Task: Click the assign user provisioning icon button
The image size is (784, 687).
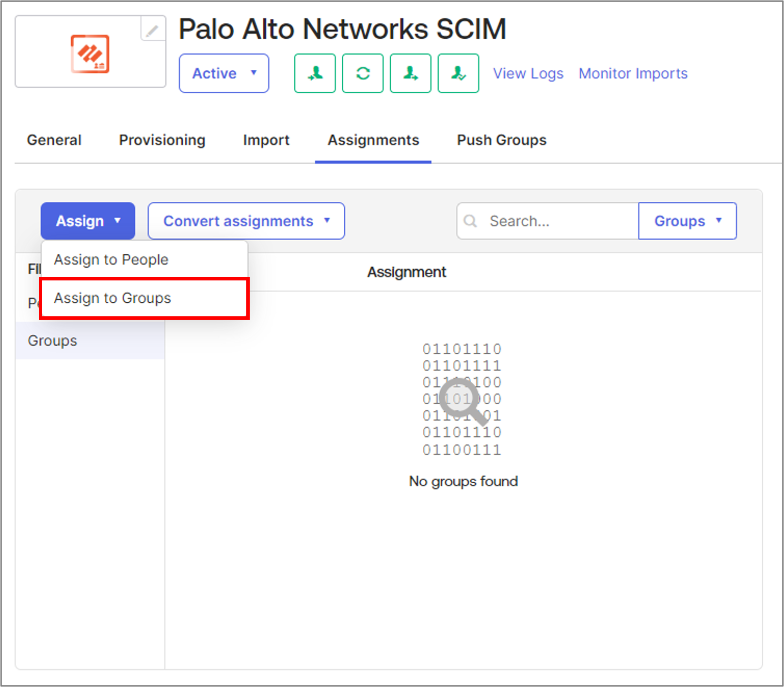Action: tap(315, 73)
